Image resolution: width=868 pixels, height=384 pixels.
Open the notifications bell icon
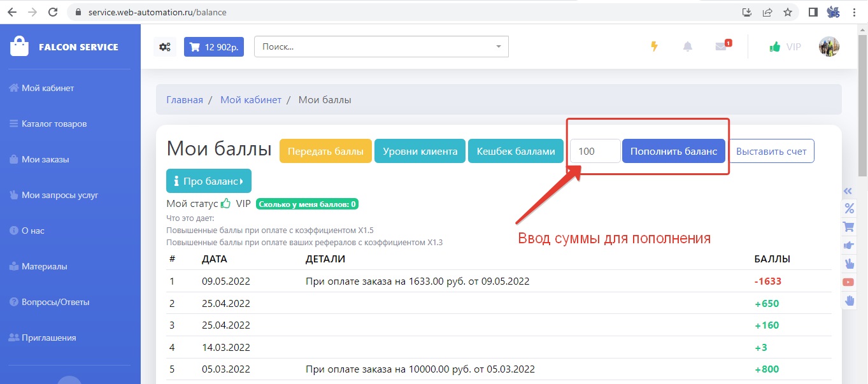tap(688, 46)
